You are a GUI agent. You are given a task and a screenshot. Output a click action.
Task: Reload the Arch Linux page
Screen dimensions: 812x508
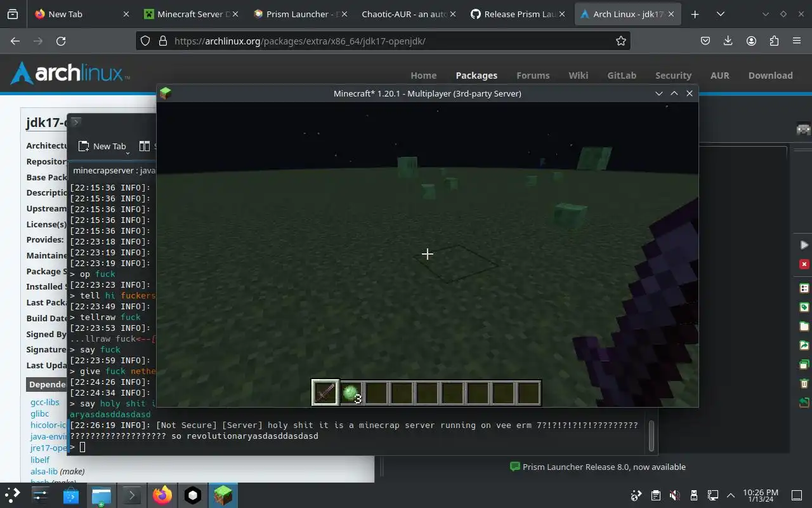coord(61,41)
